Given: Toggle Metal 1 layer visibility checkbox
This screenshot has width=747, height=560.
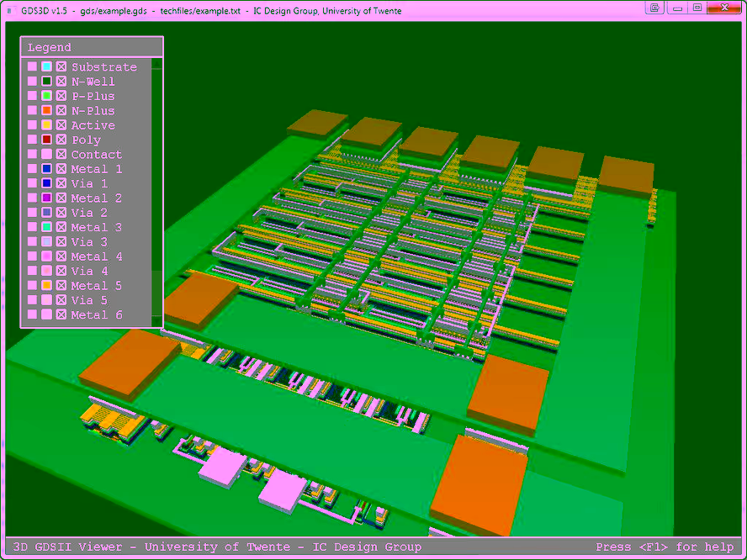Looking at the screenshot, I should point(61,168).
